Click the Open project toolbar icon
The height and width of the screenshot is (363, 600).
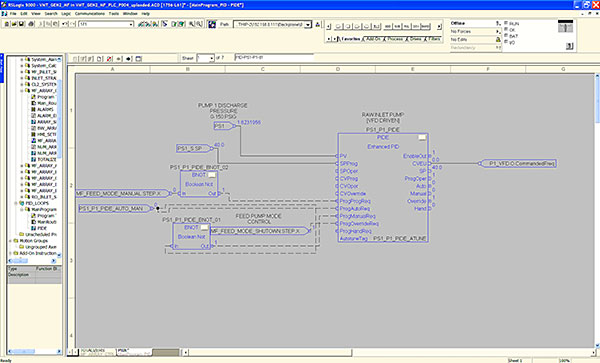(x=14, y=24)
